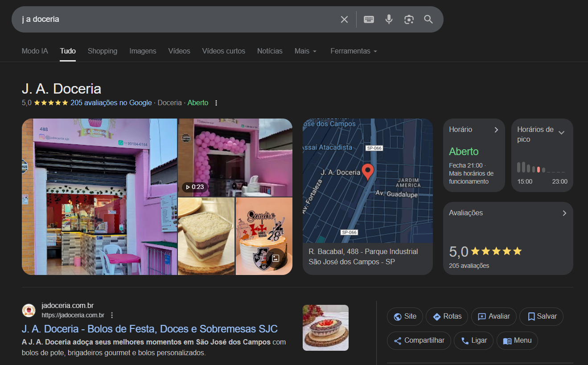
Task: Clear the search query with the X icon
Action: click(x=344, y=19)
